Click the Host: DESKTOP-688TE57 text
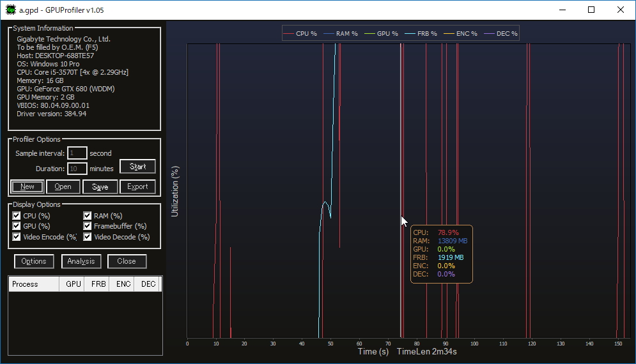This screenshot has width=636, height=364. (x=55, y=56)
